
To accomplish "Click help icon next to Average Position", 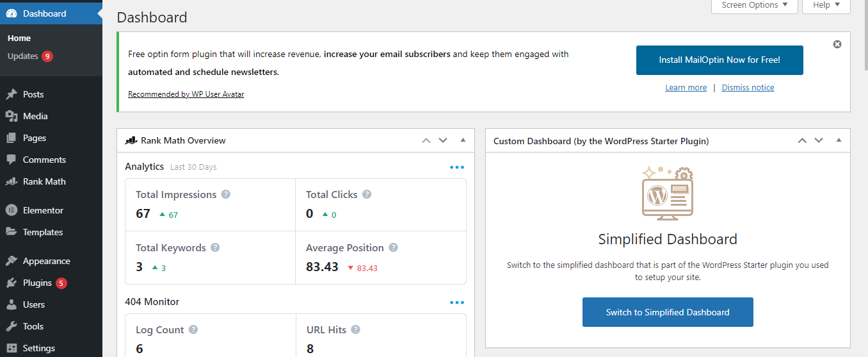I will 393,247.
